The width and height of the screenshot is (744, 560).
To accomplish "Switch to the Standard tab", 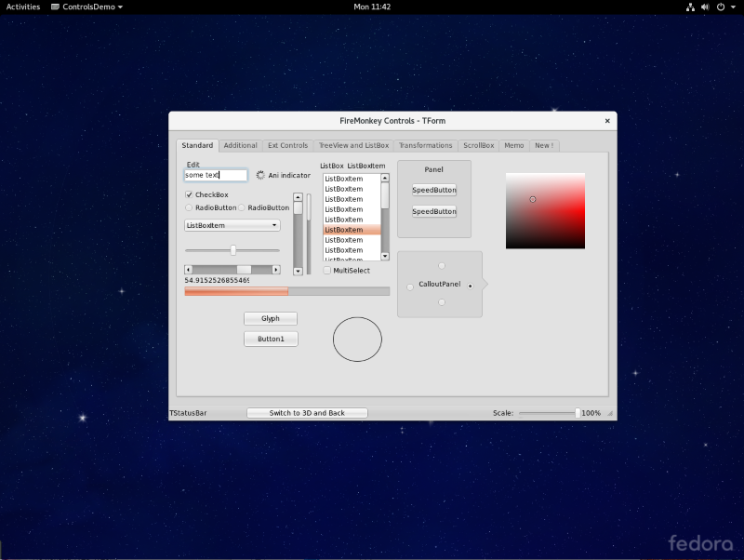I will 197,145.
